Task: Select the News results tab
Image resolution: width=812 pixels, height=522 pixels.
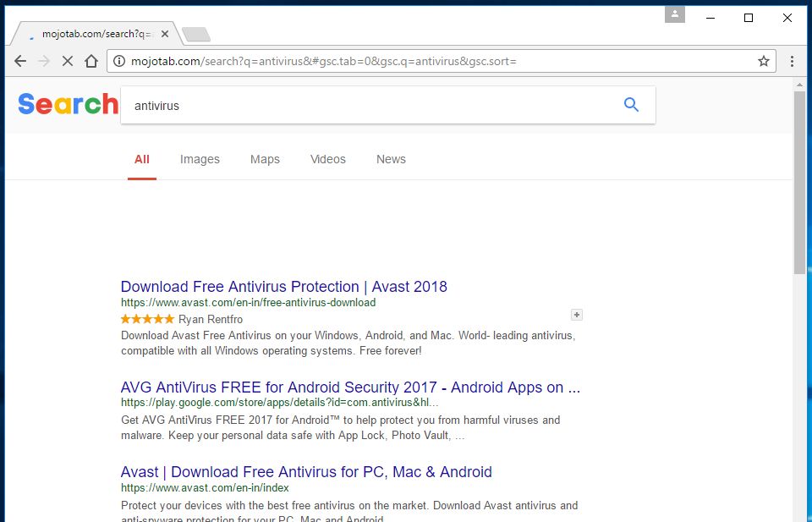Action: click(391, 159)
